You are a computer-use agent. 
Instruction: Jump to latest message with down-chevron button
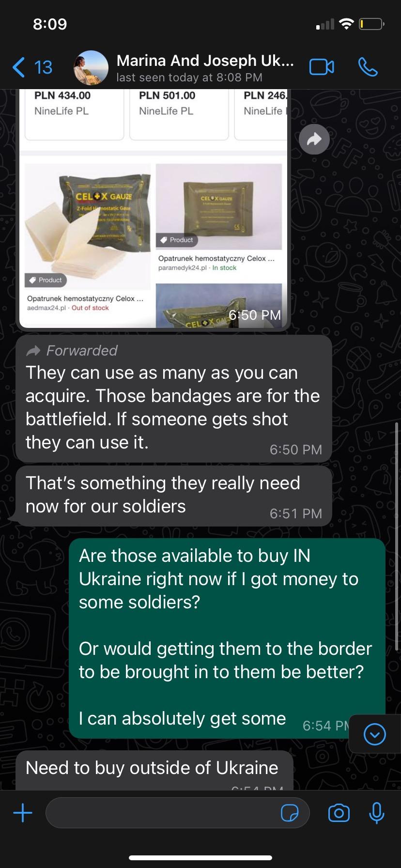click(x=374, y=735)
